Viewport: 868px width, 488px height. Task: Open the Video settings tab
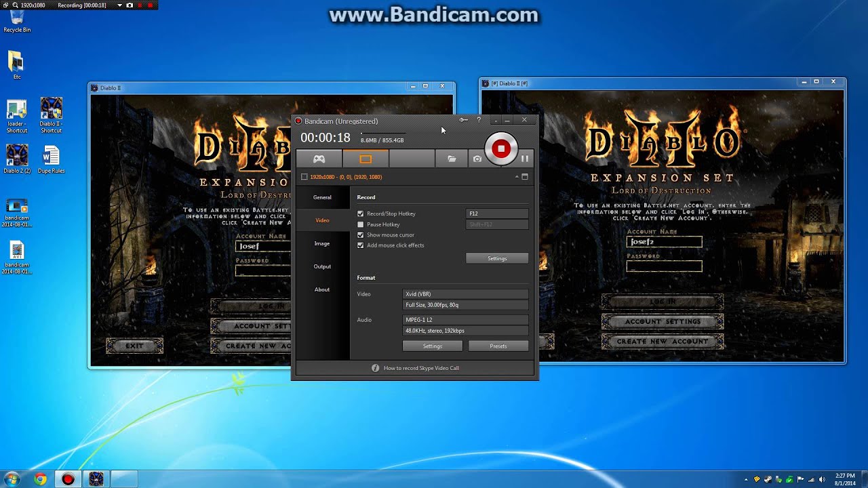coord(322,220)
